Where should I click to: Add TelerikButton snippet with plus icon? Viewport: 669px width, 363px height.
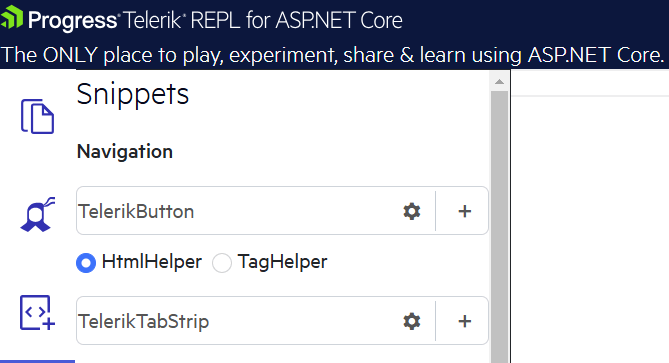pyautogui.click(x=465, y=211)
